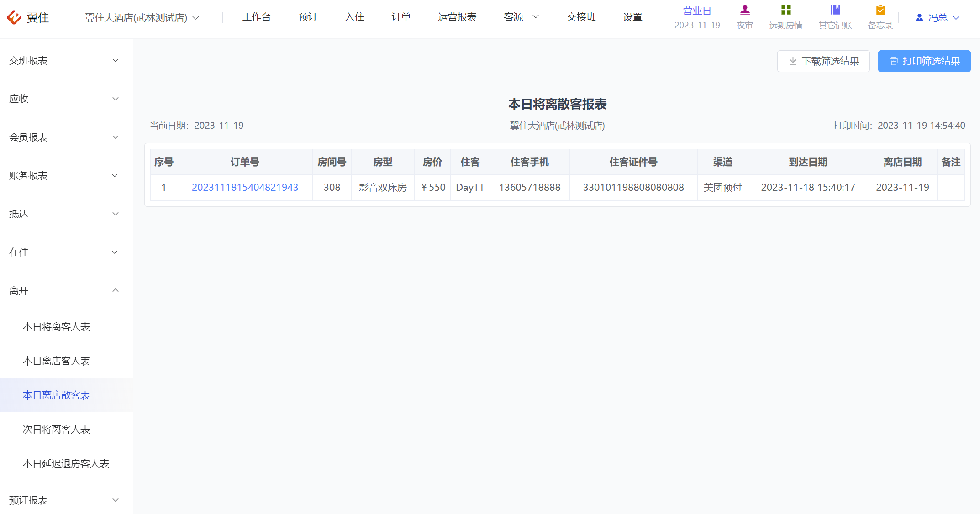Viewport: 980px width, 514px height.
Task: Click the 到达日期 column header
Action: [x=808, y=162]
